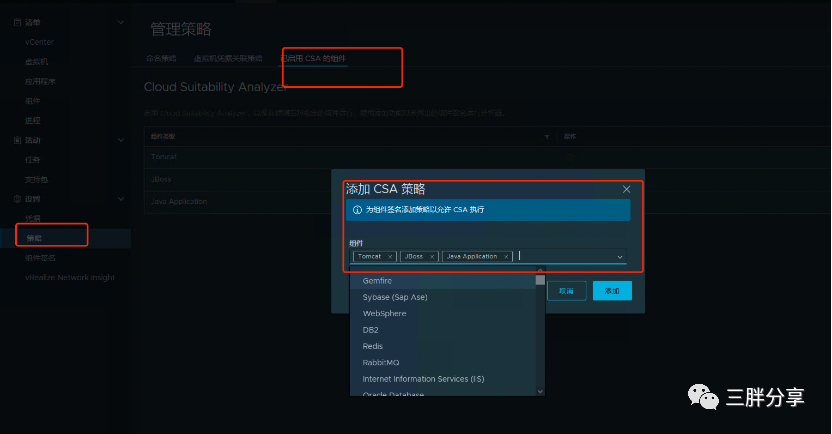Remove the Java Application tag
The width and height of the screenshot is (832, 434).
pos(506,257)
